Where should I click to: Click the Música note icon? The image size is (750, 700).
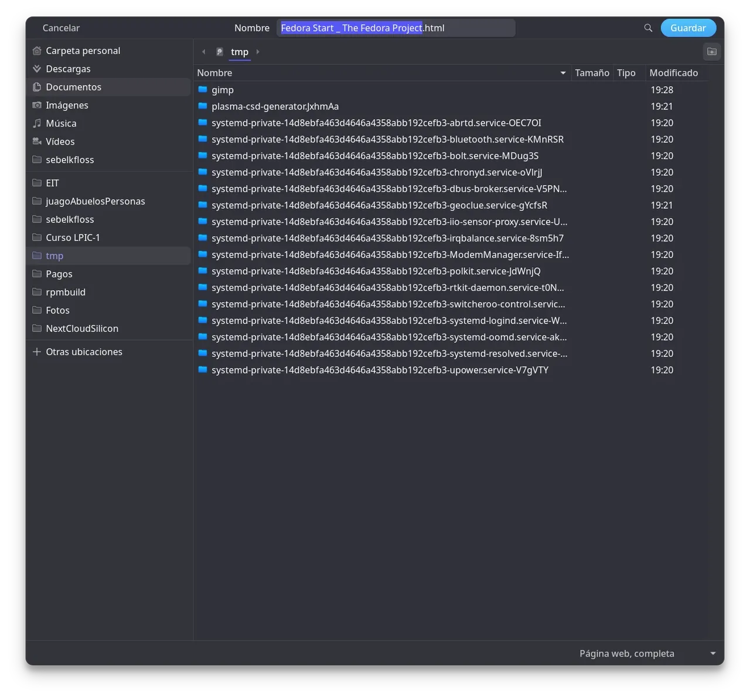(x=37, y=123)
